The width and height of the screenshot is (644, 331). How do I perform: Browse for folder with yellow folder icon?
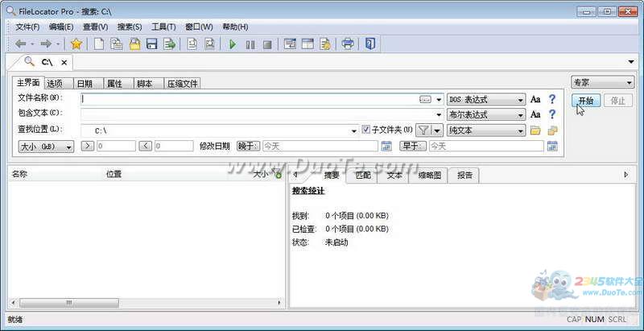coord(535,130)
